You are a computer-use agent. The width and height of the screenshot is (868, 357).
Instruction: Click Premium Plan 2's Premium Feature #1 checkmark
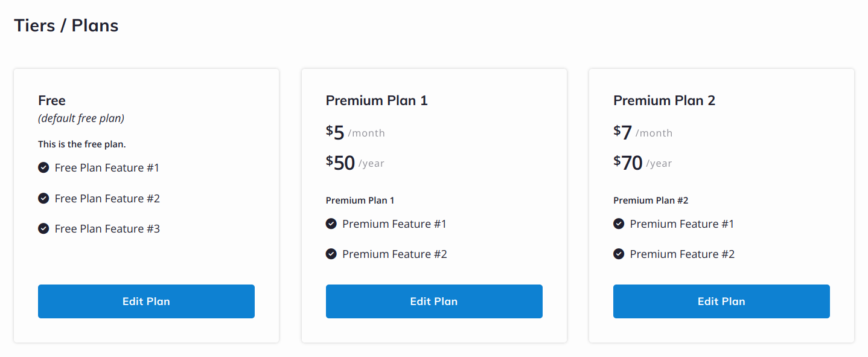[x=619, y=224]
